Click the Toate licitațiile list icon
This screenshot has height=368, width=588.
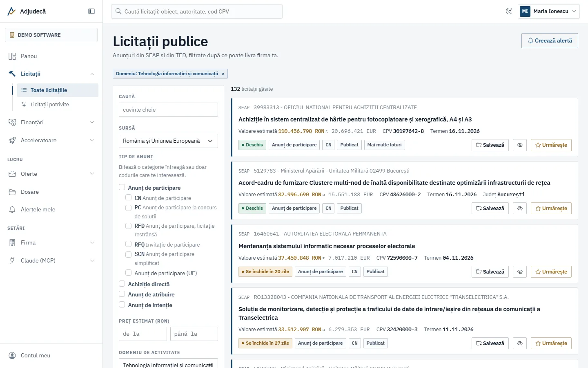pos(24,90)
